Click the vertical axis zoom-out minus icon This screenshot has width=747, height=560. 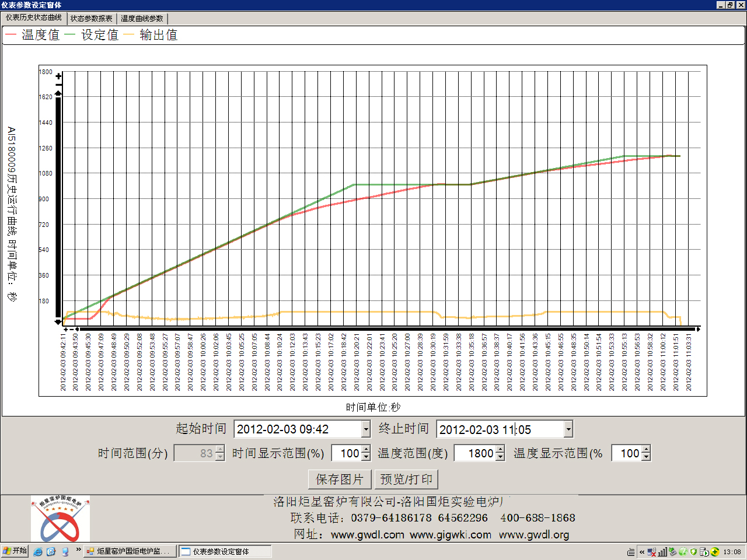pyautogui.click(x=58, y=83)
